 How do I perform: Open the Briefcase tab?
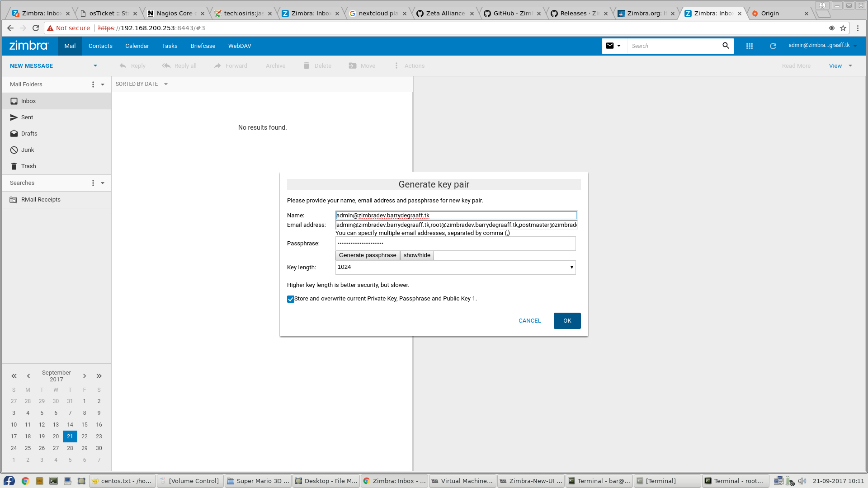[203, 46]
